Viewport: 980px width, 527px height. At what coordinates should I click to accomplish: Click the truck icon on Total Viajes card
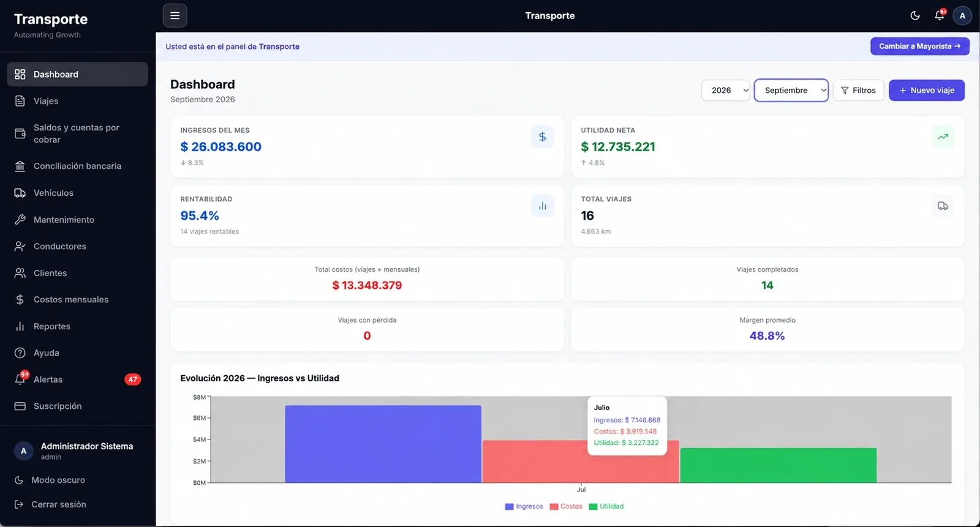(943, 206)
